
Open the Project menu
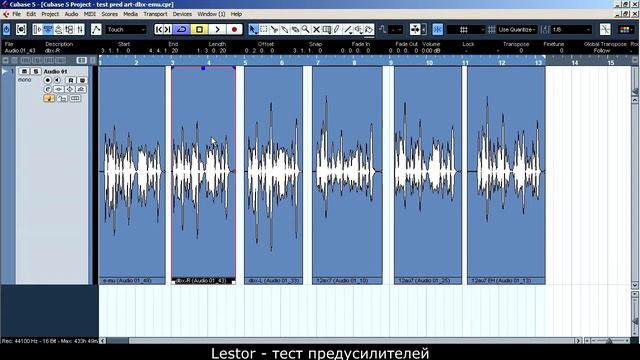click(50, 14)
